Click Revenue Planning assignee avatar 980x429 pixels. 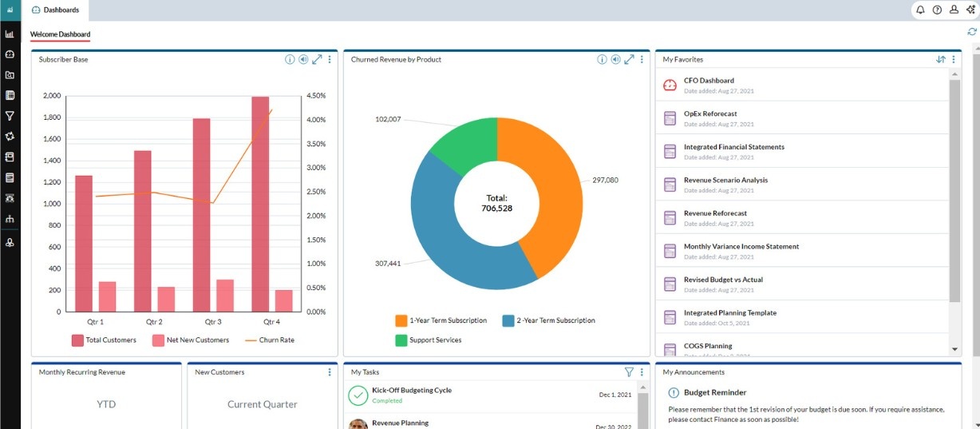click(x=358, y=424)
